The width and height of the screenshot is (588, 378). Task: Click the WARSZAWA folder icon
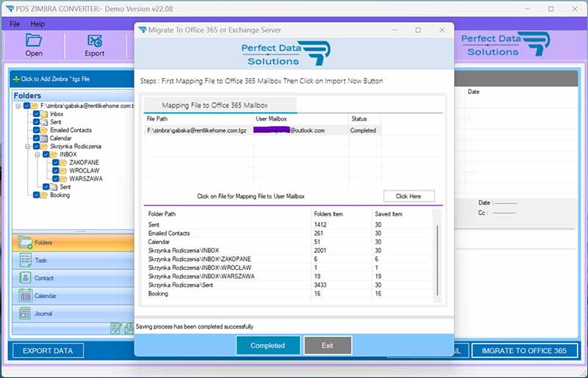pos(63,179)
